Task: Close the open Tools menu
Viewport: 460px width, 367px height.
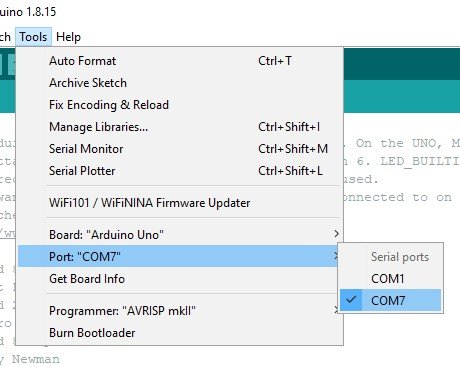Action: (33, 37)
